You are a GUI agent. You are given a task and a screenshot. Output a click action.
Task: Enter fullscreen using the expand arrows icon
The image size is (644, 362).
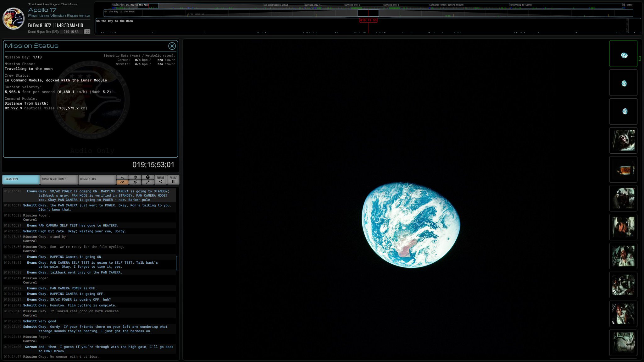coord(148,182)
